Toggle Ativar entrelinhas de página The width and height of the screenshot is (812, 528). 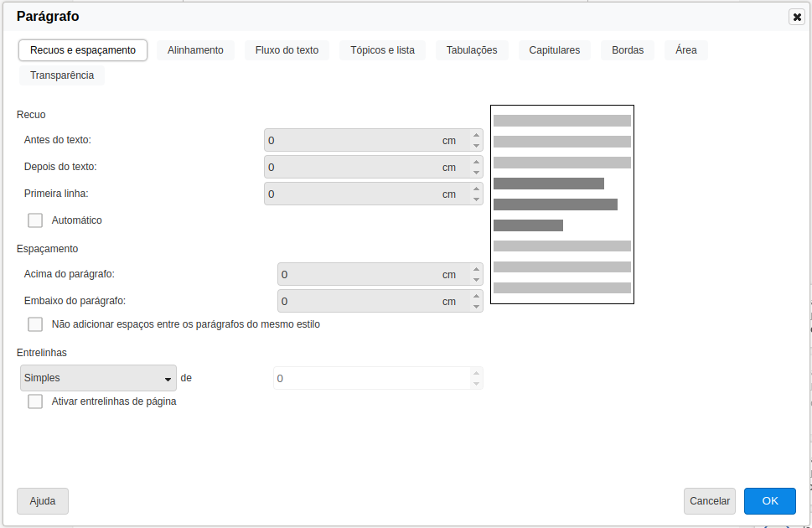click(x=35, y=401)
